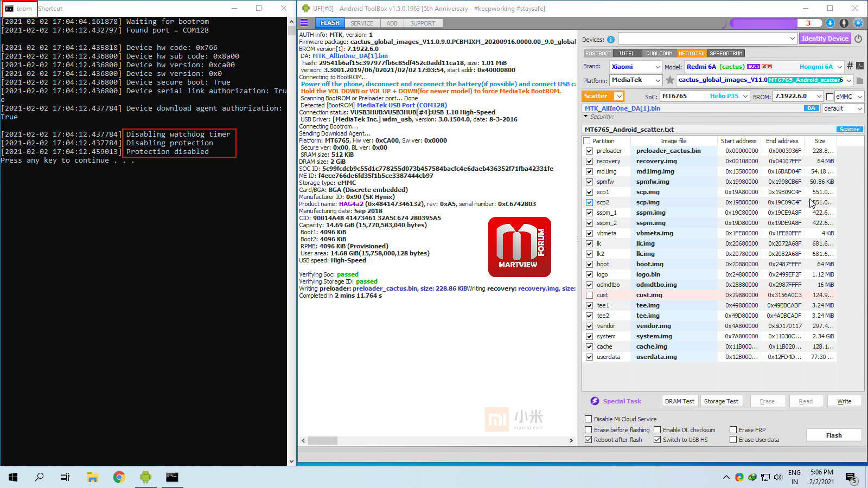Toggle Reboot after flash checkbox
Viewport: 868px width, 488px height.
[589, 440]
